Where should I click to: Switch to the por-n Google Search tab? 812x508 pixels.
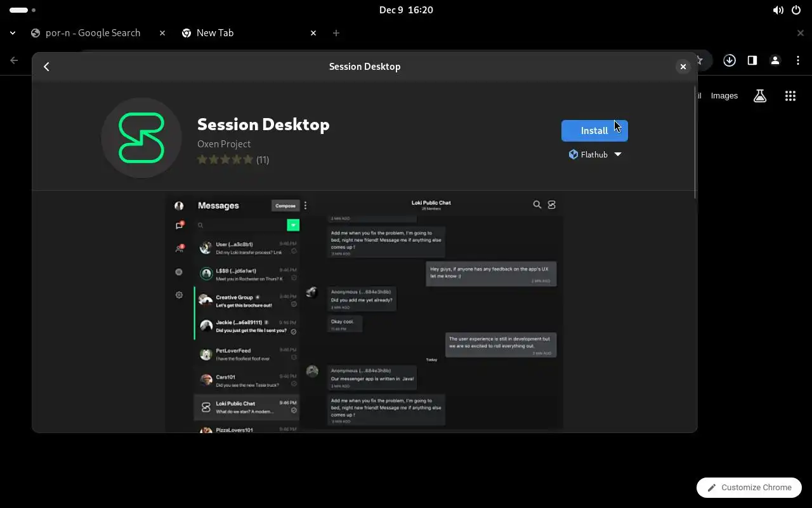pos(93,33)
